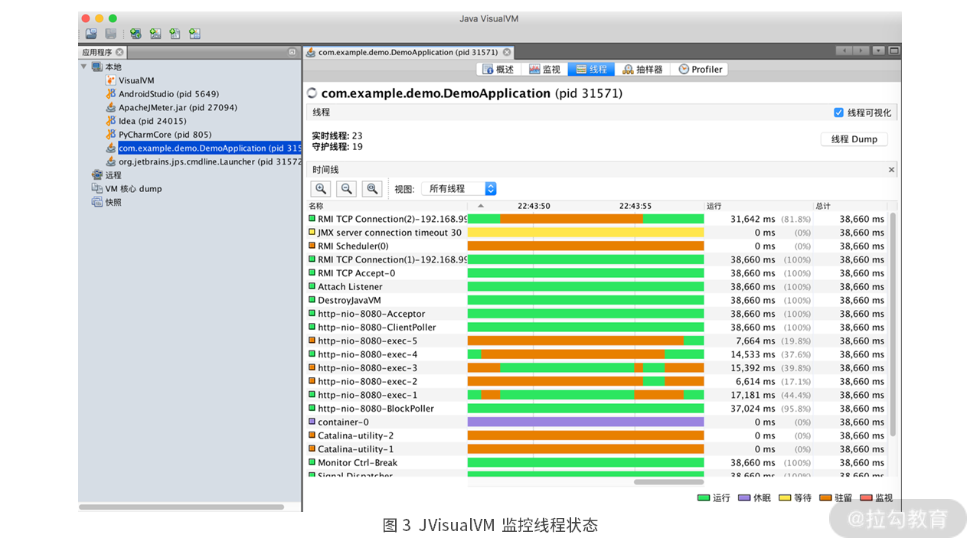Select the AndroidStudio (pid 5649) tree item
980x551 pixels.
[x=168, y=93]
